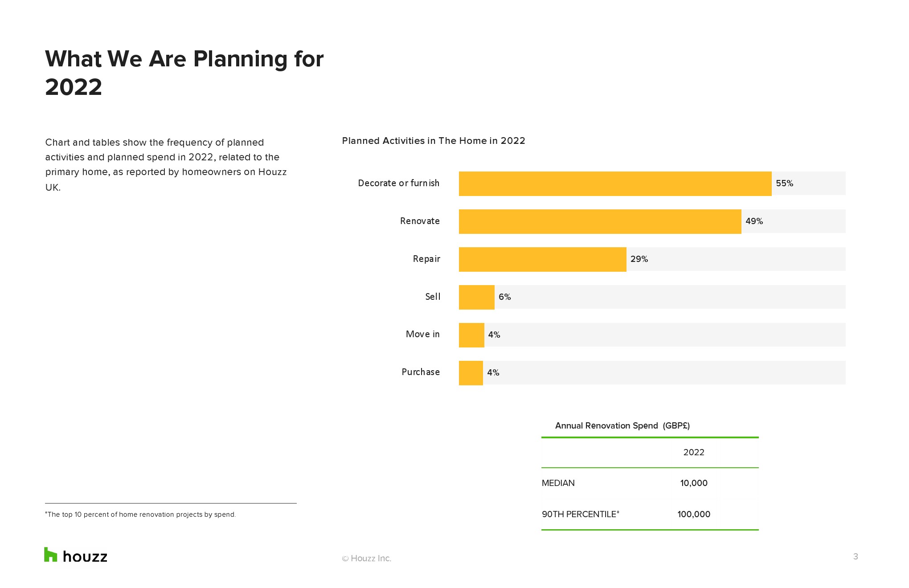This screenshot has width=909, height=588.
Task: Click the Repair orange bar
Action: [542, 259]
